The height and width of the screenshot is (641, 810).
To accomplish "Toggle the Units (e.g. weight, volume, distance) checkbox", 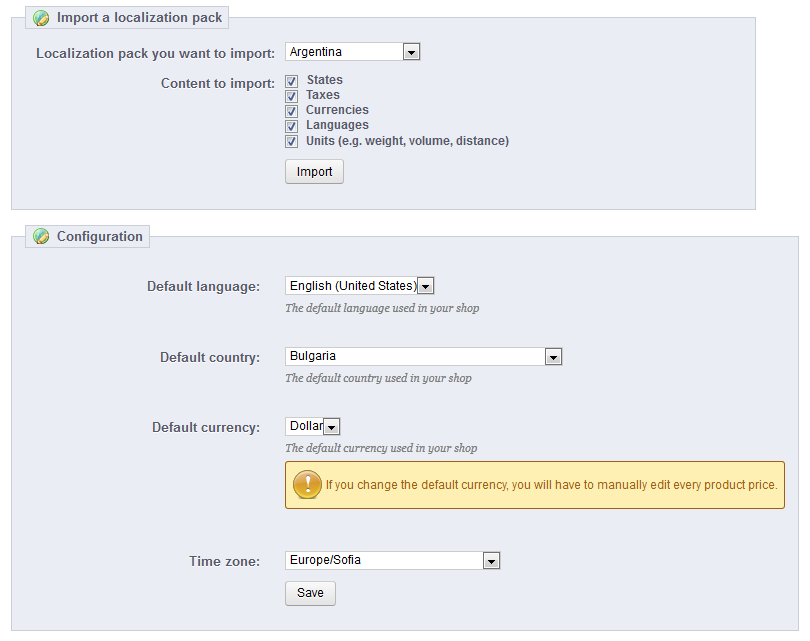I will pos(291,142).
